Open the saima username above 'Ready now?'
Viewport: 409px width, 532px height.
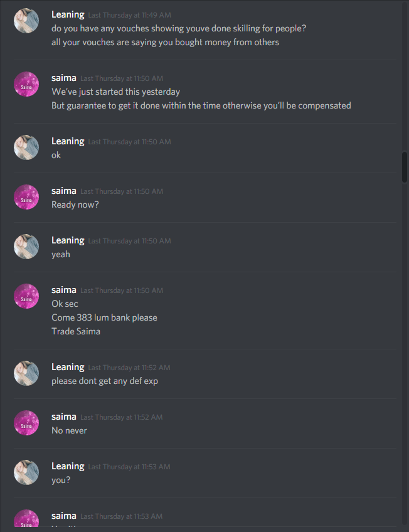click(x=64, y=191)
